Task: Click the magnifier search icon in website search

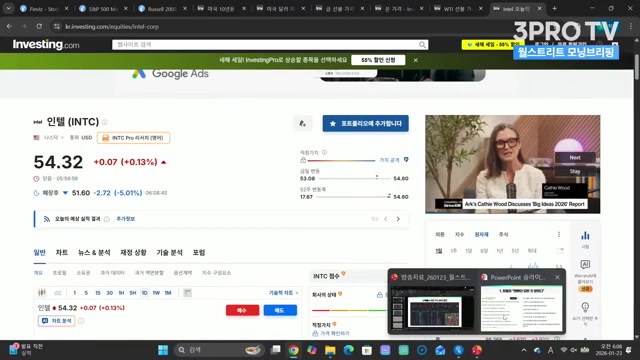Action: pyautogui.click(x=422, y=44)
